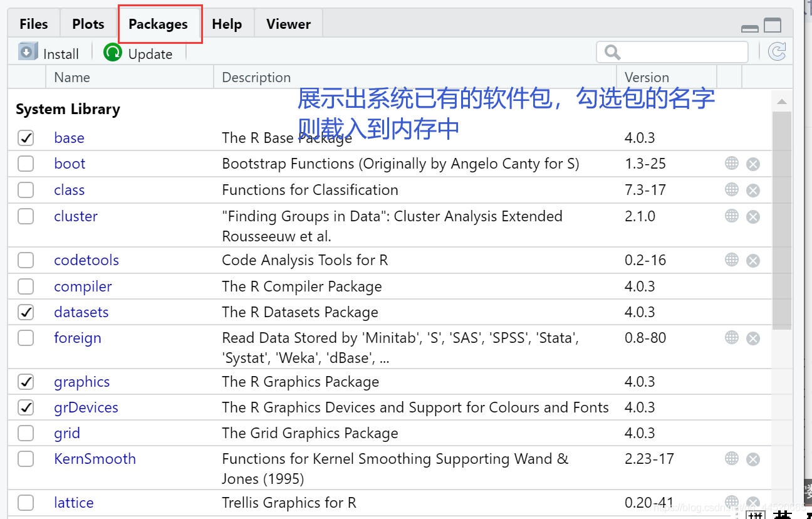Remove the class package with its X icon
The image size is (812, 519).
click(x=753, y=191)
